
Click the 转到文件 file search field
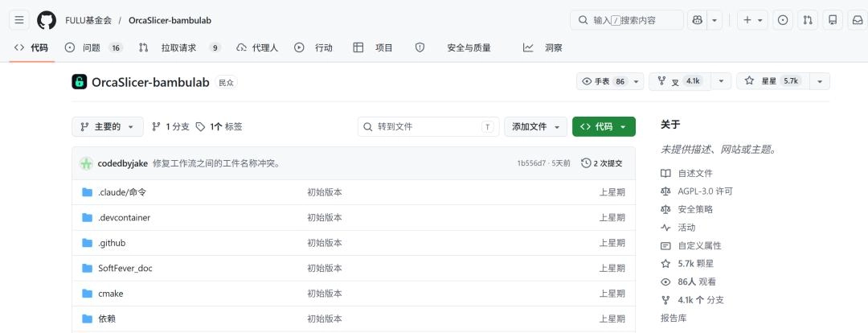(428, 127)
